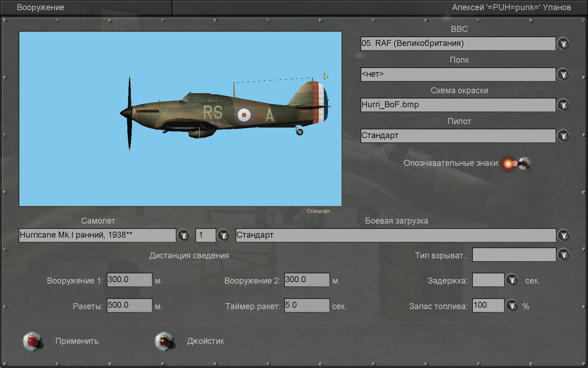The height and width of the screenshot is (368, 588).
Task: Click the aircraft number selector arrow icon
Action: tap(223, 235)
